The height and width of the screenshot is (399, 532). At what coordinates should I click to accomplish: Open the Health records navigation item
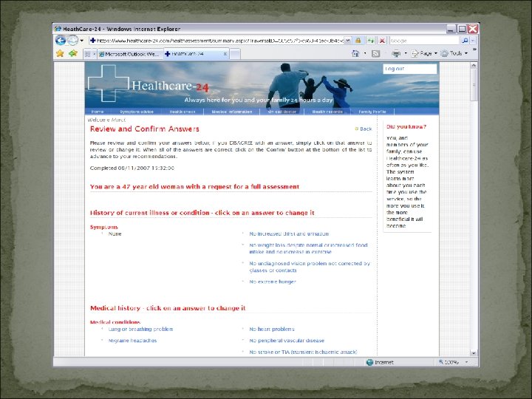pyautogui.click(x=327, y=112)
